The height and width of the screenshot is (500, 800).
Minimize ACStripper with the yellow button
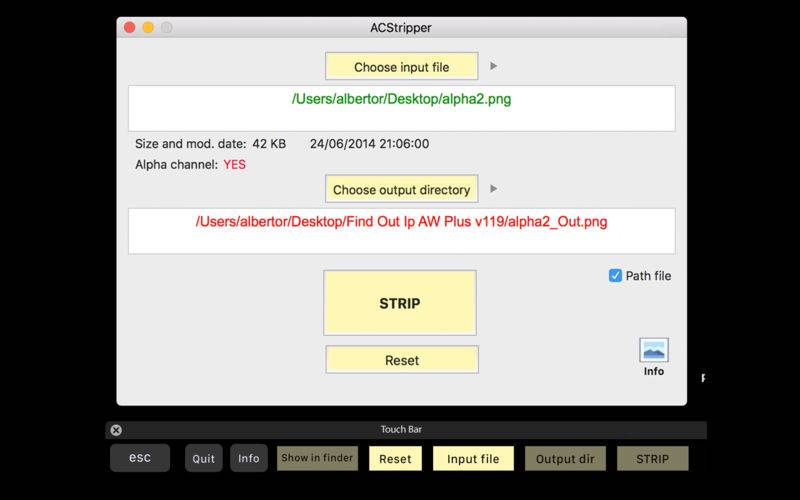pos(148,28)
